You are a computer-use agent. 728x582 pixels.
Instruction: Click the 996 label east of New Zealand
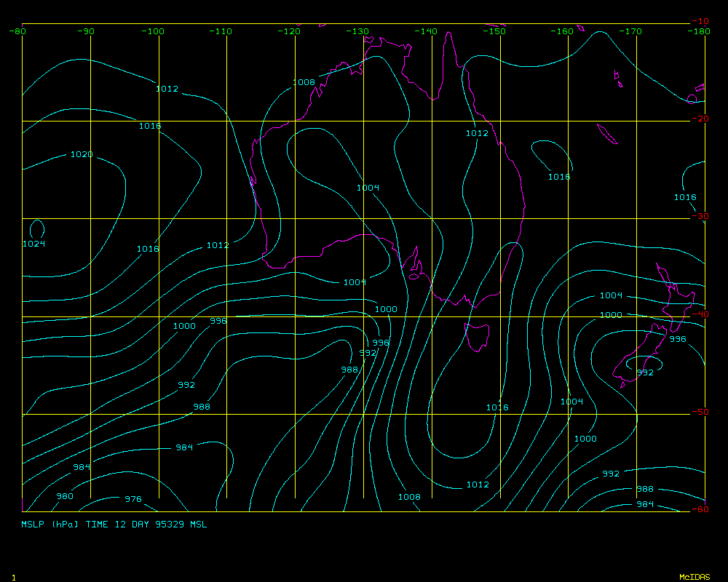pyautogui.click(x=678, y=339)
